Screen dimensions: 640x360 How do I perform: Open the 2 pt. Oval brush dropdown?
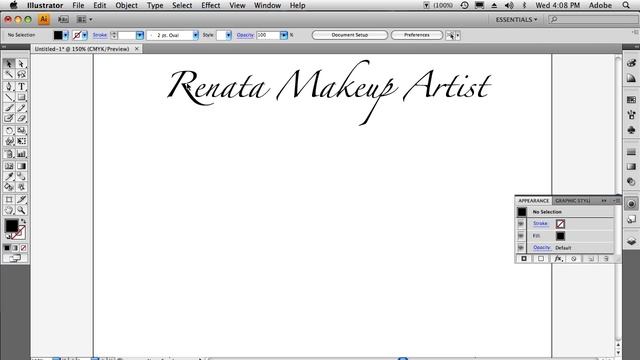196,35
